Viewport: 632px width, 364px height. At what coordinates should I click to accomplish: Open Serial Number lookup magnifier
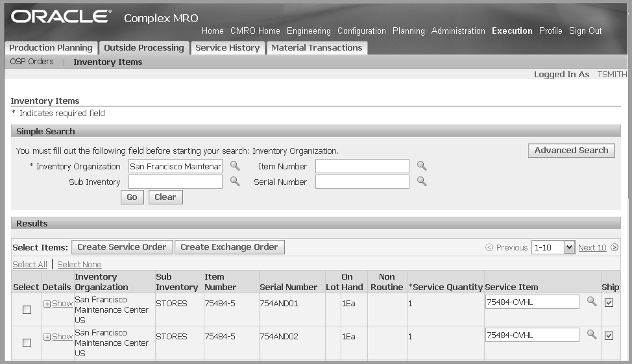pos(422,182)
